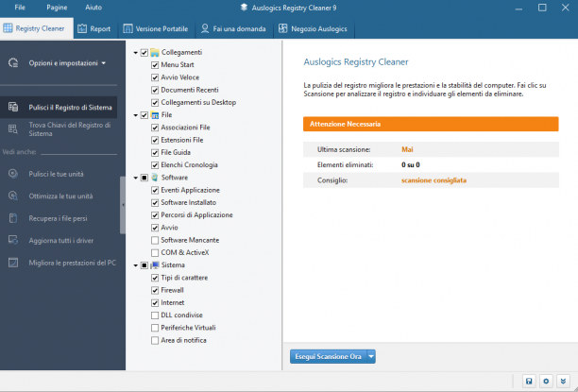
Task: Open Pulisci le tue unità sidebar icon
Action: [13, 174]
